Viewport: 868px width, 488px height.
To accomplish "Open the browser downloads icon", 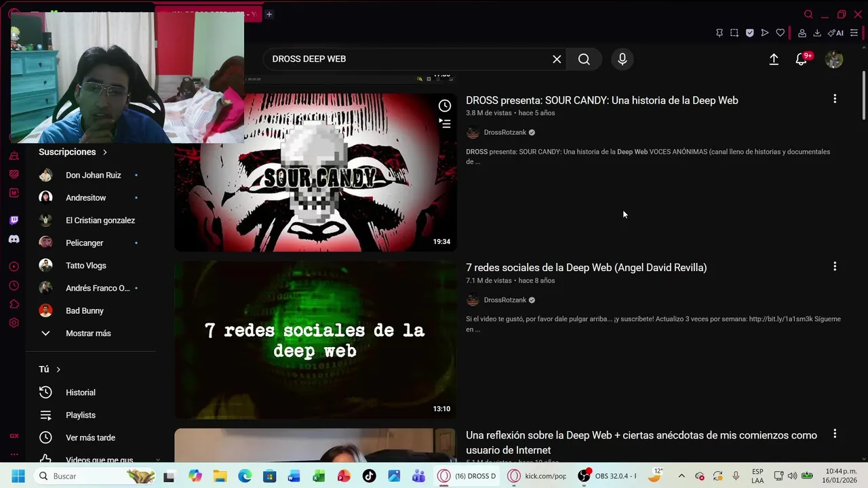I will (817, 33).
